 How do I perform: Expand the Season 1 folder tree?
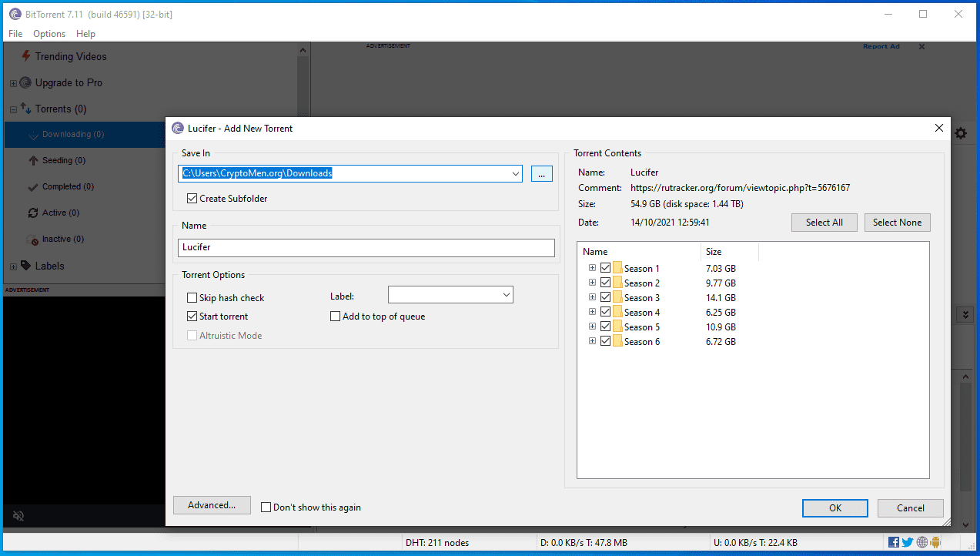tap(592, 268)
